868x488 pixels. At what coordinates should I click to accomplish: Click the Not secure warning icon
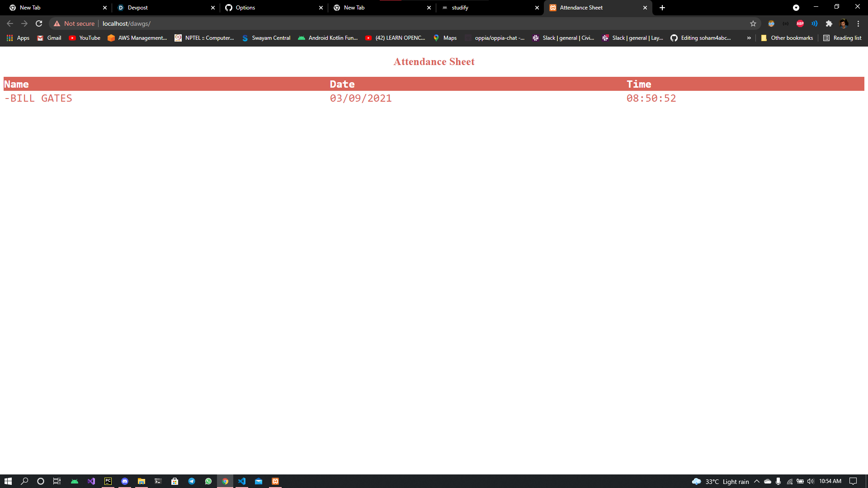point(57,23)
